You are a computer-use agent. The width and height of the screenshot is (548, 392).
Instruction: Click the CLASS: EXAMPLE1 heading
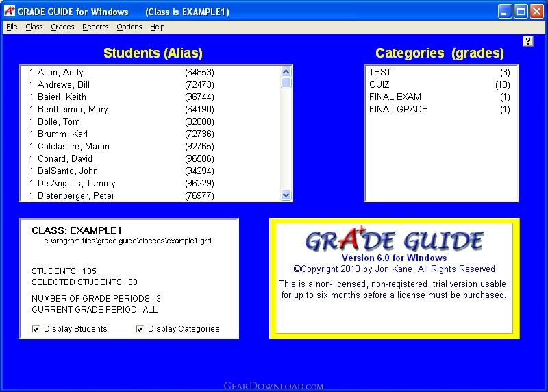tap(77, 230)
